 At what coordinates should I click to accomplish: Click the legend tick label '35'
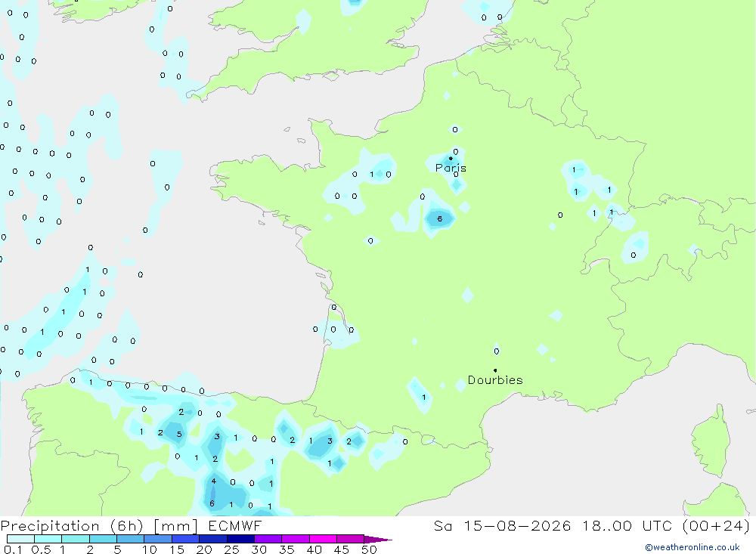[287, 549]
